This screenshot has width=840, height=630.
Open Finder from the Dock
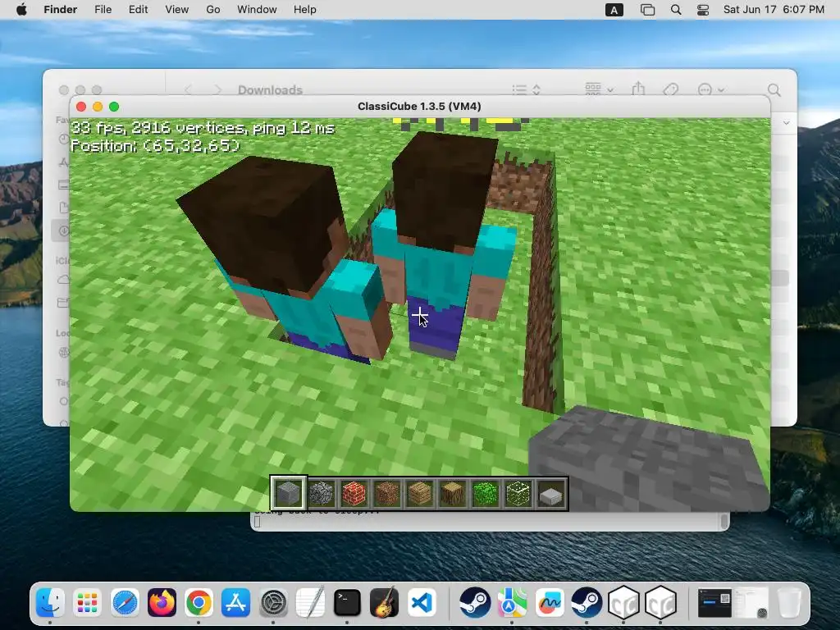(x=50, y=603)
